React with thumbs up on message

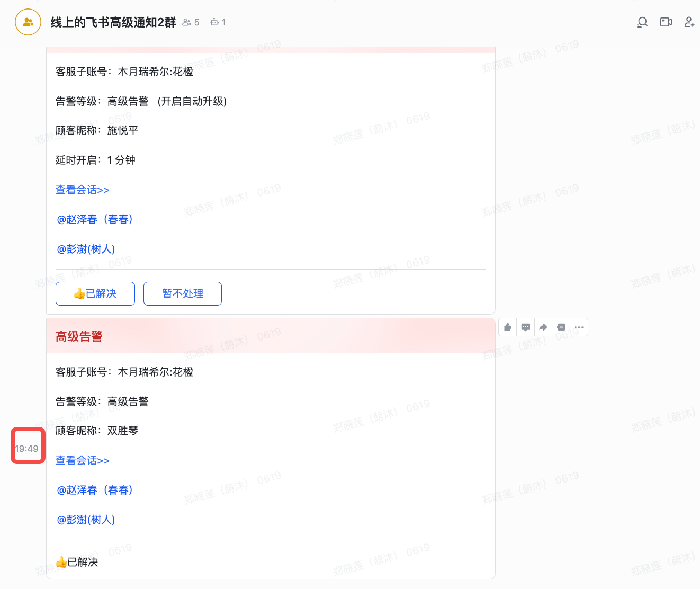(507, 327)
